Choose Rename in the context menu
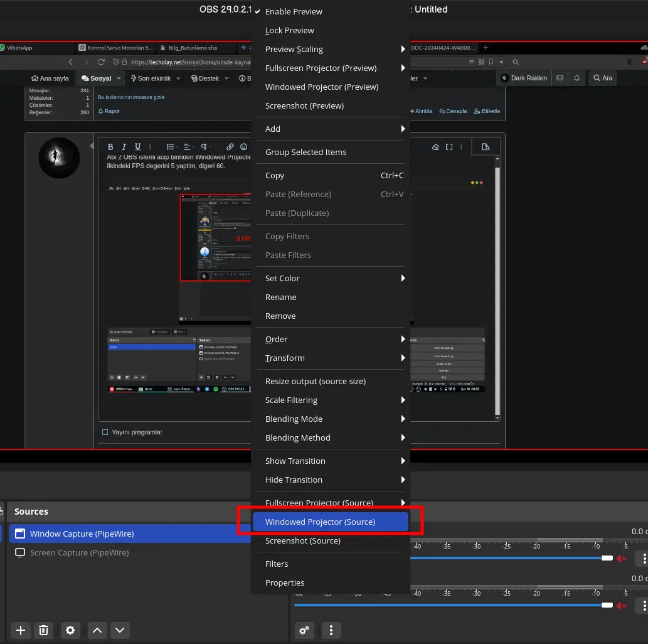Image resolution: width=648 pixels, height=644 pixels. pos(330,298)
